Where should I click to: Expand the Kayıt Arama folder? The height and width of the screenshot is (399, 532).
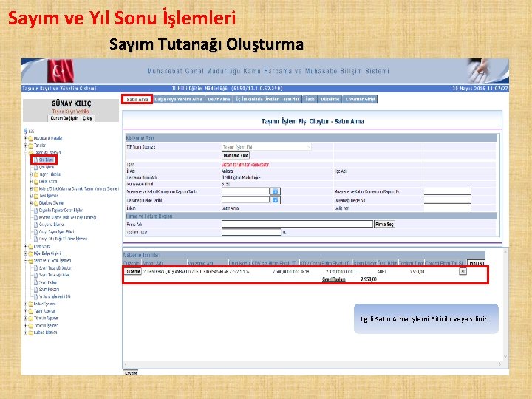(25, 246)
